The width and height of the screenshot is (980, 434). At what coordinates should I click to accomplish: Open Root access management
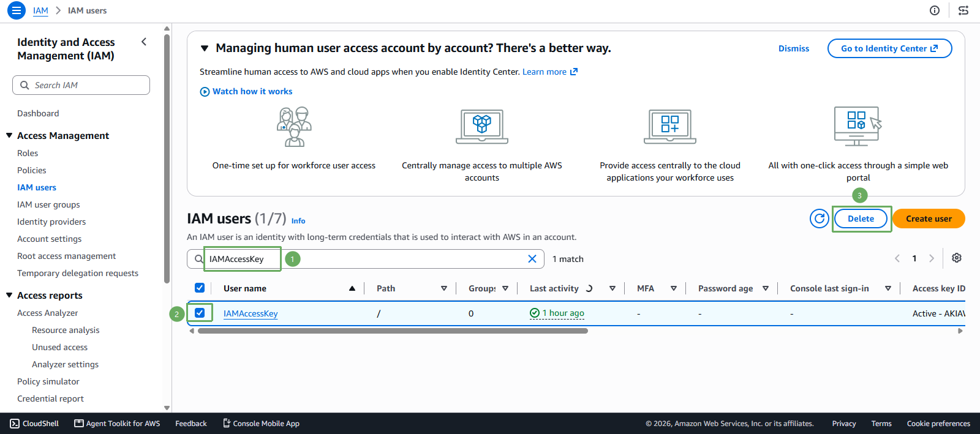pyautogui.click(x=66, y=256)
